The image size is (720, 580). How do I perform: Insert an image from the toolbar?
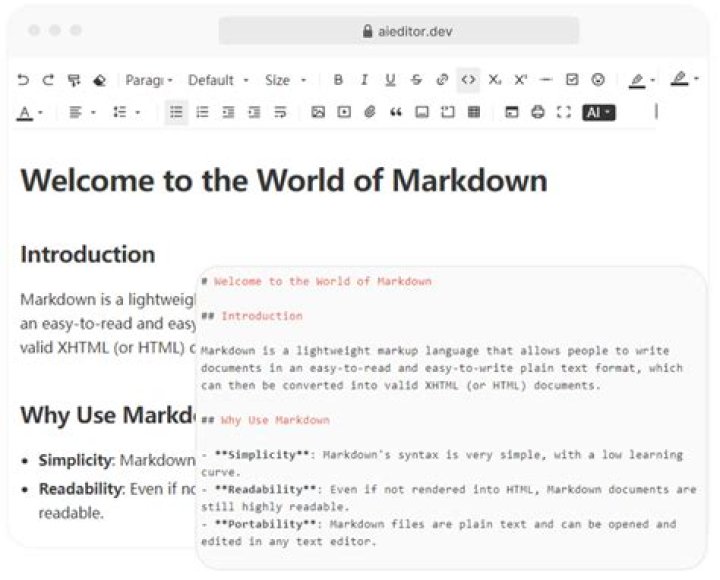318,113
